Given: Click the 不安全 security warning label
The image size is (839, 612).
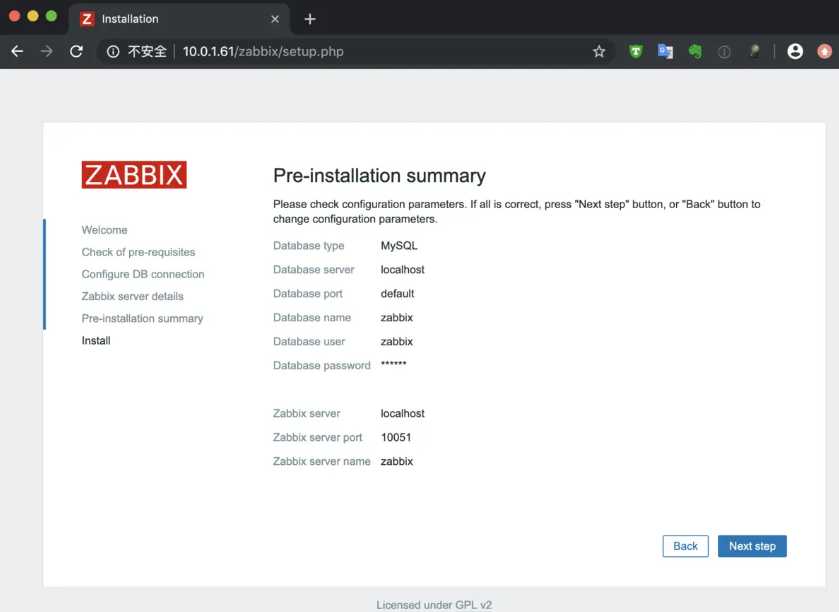Looking at the screenshot, I should (147, 51).
